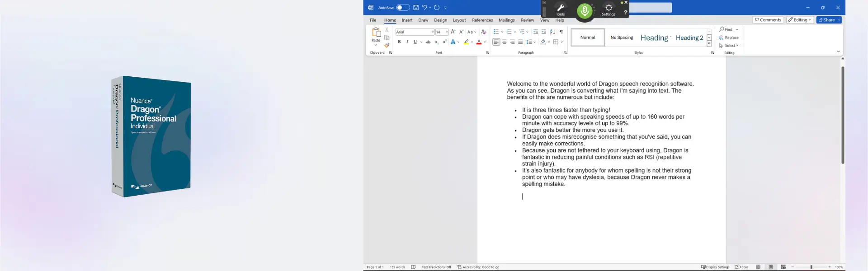This screenshot has height=271, width=868.
Task: Open Dragon Settings gear
Action: click(x=609, y=9)
